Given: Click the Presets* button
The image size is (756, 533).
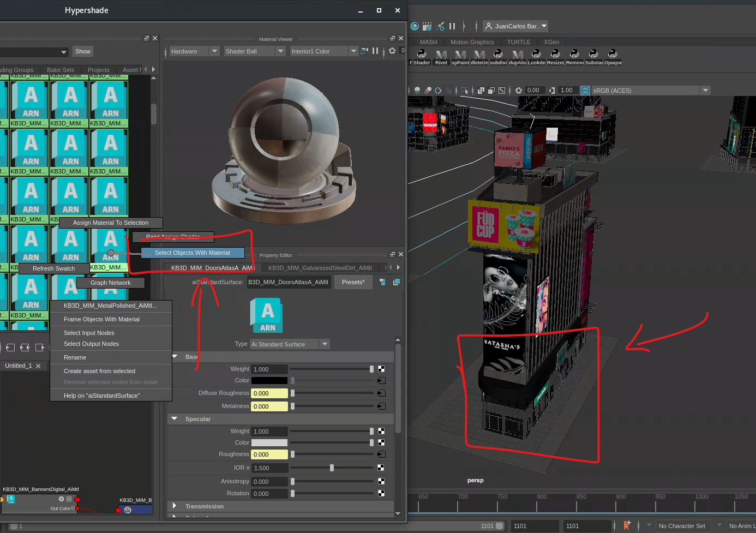Looking at the screenshot, I should coord(353,282).
